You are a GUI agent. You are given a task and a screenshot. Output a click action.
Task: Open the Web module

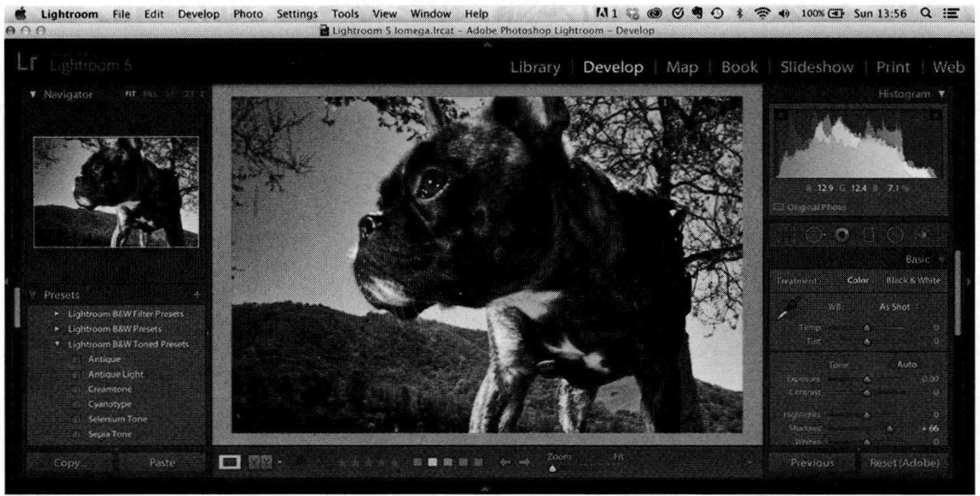coord(948,67)
